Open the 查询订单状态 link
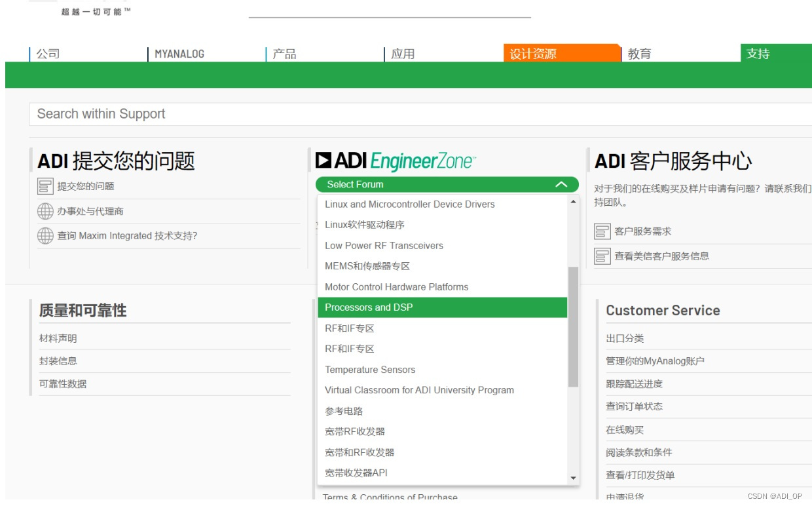812x506 pixels. tap(635, 406)
